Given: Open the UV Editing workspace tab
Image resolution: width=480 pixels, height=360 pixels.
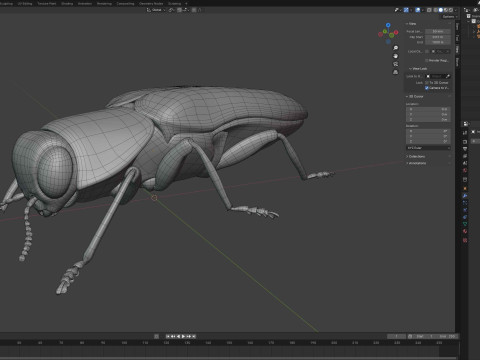Looking at the screenshot, I should [25, 3].
